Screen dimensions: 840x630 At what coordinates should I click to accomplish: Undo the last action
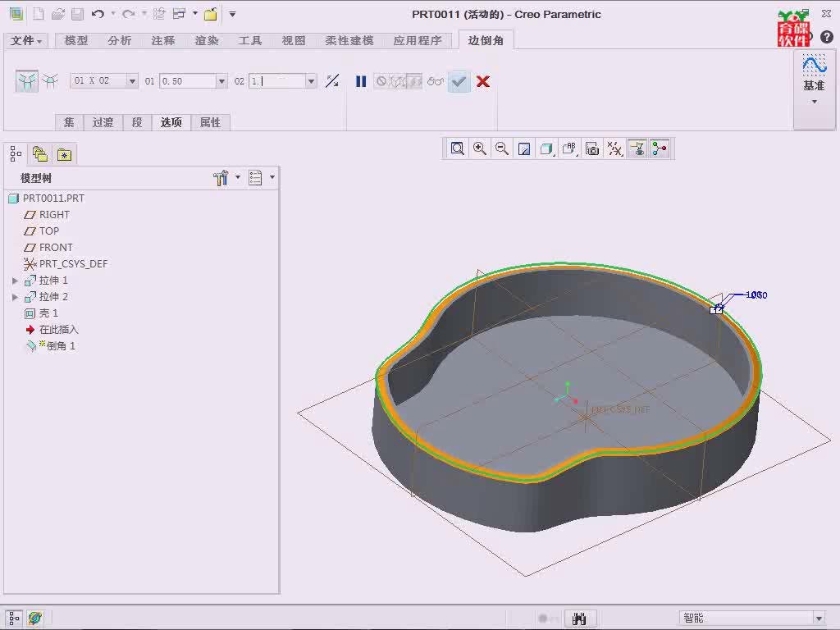(x=98, y=14)
